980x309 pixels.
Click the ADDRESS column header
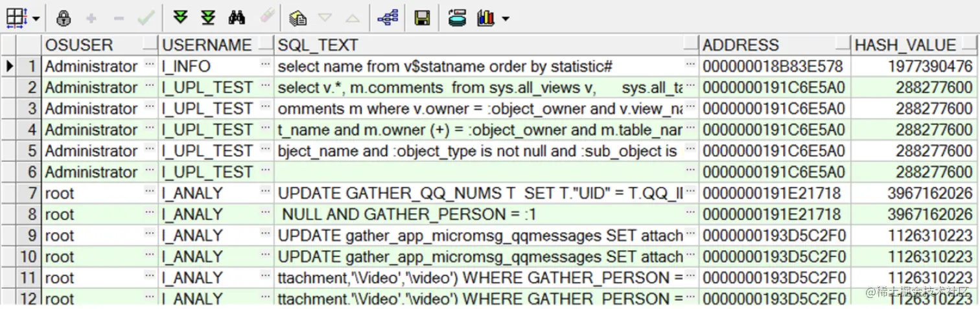click(776, 45)
